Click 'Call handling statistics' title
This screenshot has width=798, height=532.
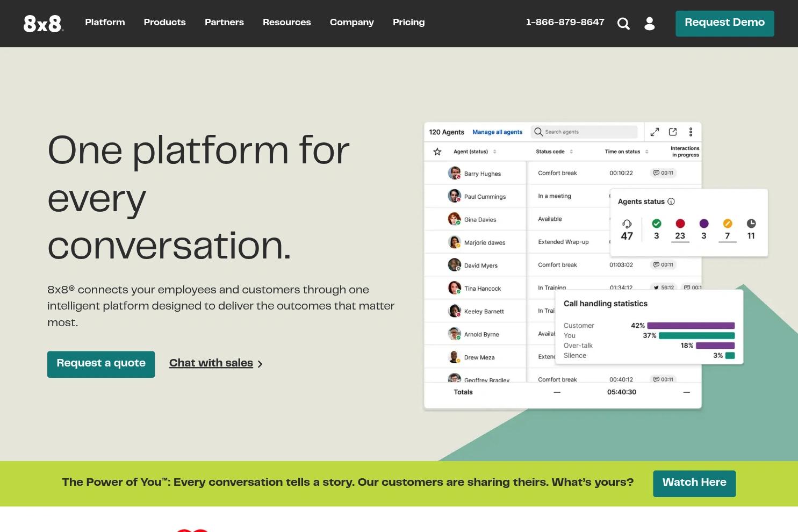pos(606,304)
